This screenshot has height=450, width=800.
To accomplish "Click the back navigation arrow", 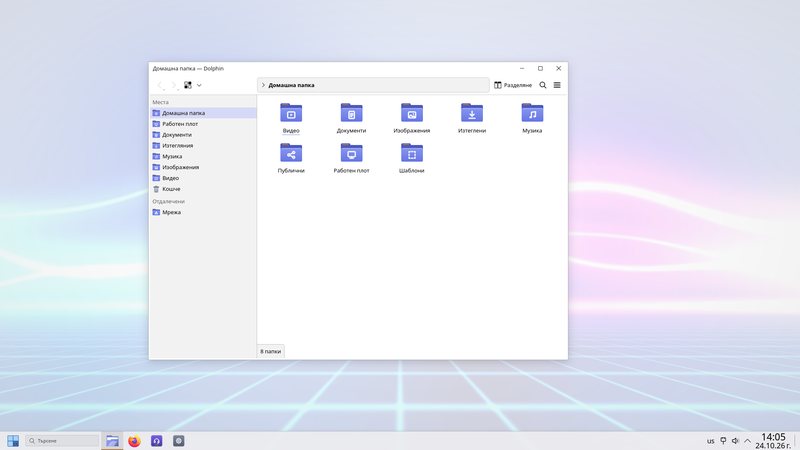I will pos(160,85).
